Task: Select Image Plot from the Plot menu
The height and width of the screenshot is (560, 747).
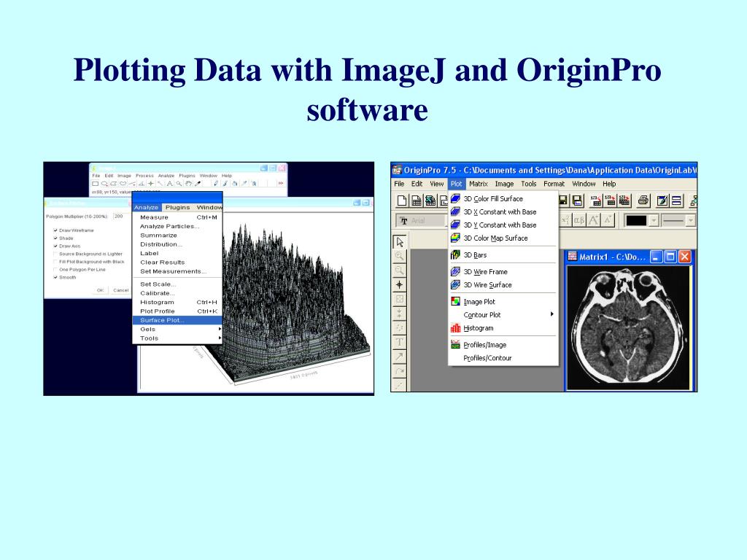Action: [503, 301]
